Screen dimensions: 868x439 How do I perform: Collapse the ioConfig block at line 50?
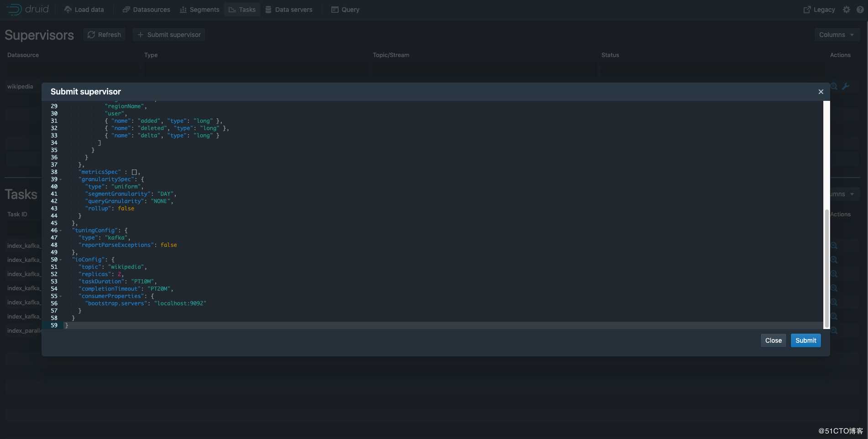coord(61,260)
